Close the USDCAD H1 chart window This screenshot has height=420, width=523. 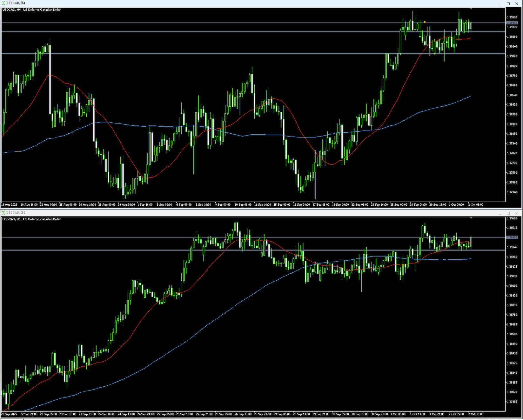(517, 213)
